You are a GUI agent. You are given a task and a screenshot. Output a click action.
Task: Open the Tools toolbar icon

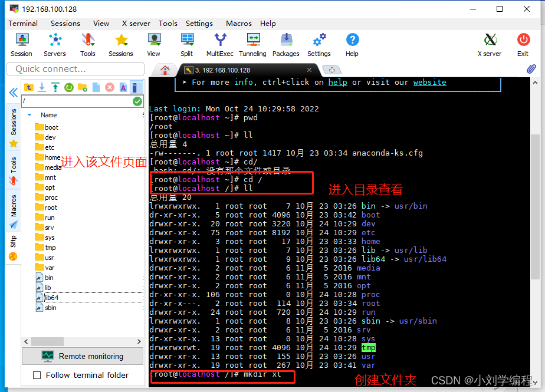(87, 45)
